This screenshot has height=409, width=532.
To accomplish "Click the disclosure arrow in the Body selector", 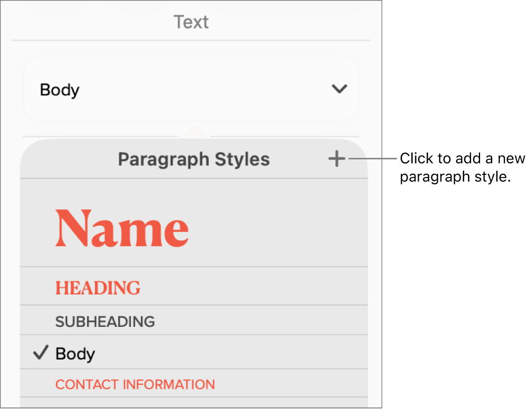I will click(x=340, y=90).
